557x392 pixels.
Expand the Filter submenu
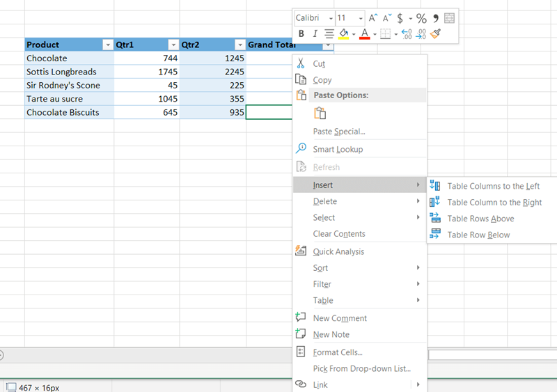click(359, 284)
